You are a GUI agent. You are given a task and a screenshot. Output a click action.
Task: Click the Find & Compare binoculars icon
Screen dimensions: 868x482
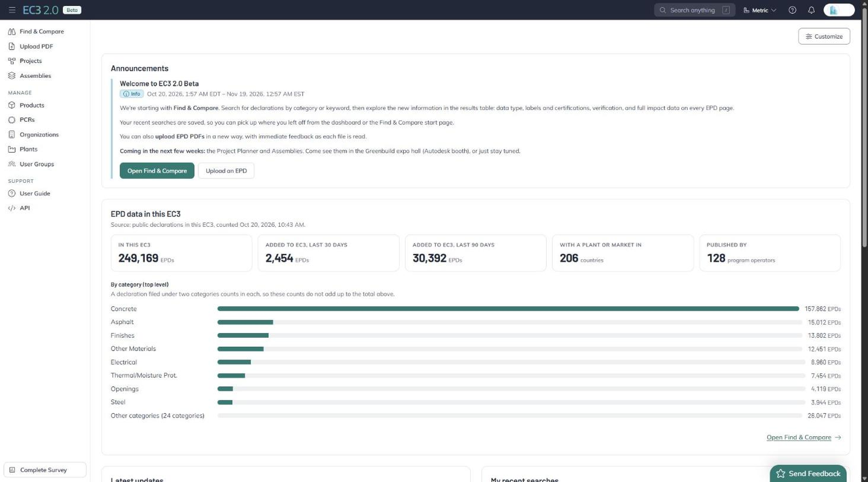[11, 31]
